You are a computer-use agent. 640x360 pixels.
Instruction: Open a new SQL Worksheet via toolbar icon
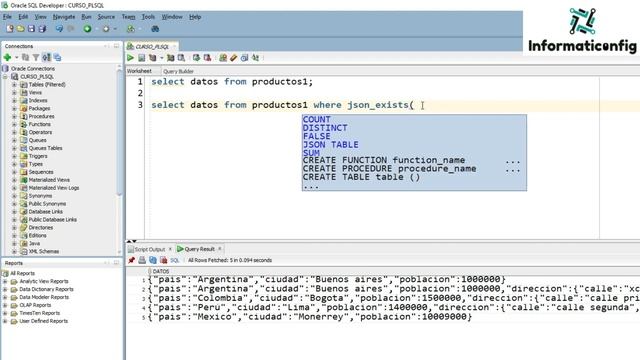click(131, 29)
